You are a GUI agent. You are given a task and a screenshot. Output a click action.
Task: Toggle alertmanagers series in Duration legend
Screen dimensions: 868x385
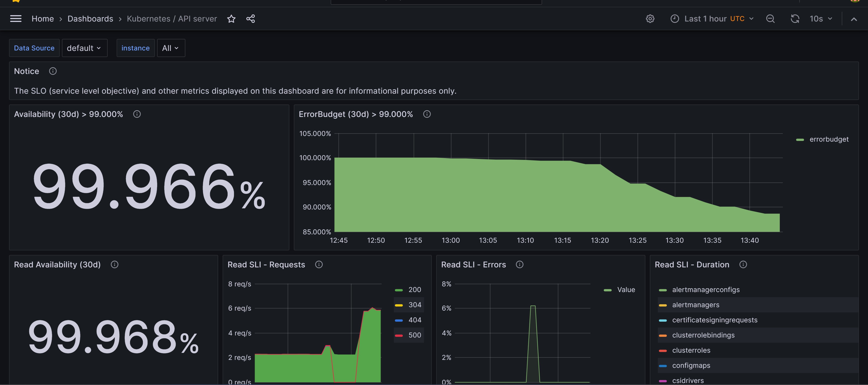pos(696,305)
